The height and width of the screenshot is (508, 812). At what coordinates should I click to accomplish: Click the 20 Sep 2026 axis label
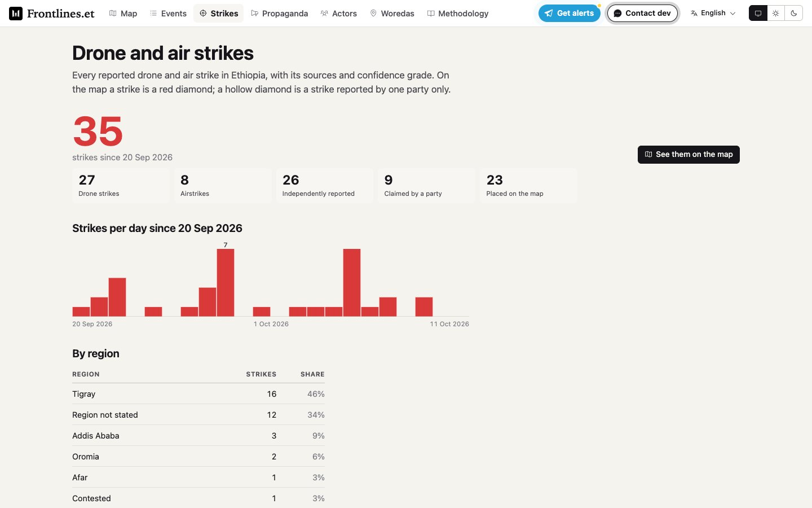coord(92,324)
